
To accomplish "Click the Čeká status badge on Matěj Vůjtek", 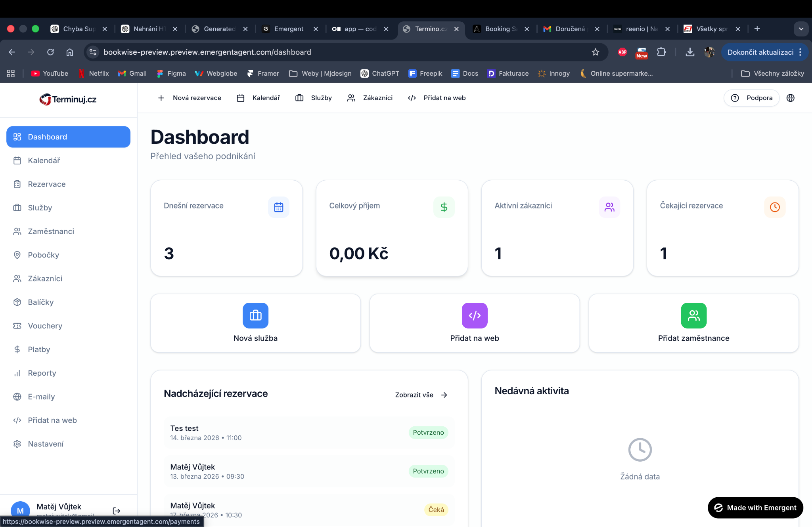I will (436, 510).
